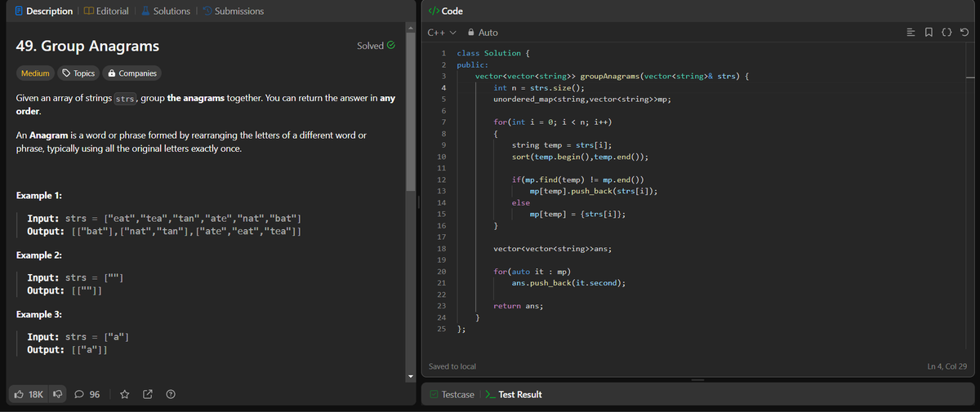Open the help question-mark icon
Viewport: 980px width, 412px height.
170,395
